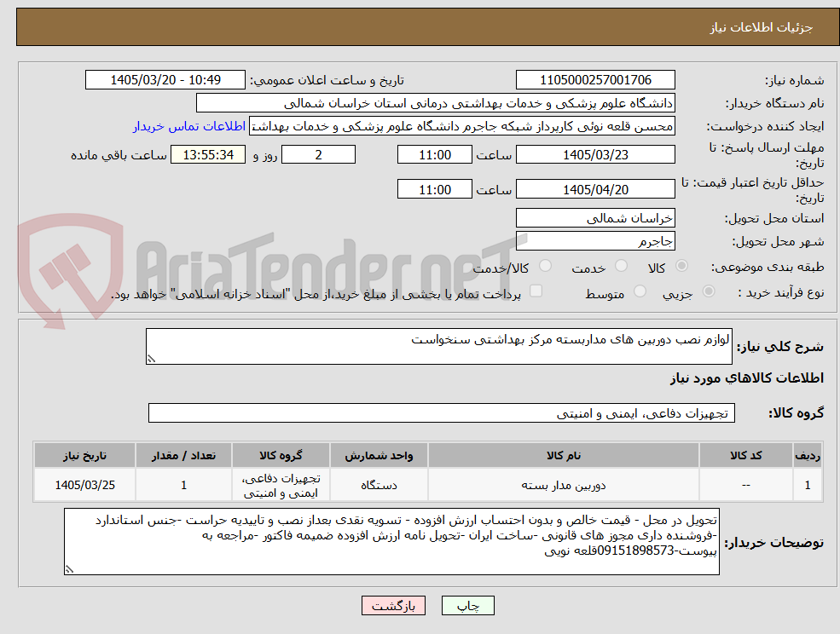Select the دوربین مدار بسته table row
This screenshot has width=840, height=634.
[x=427, y=485]
